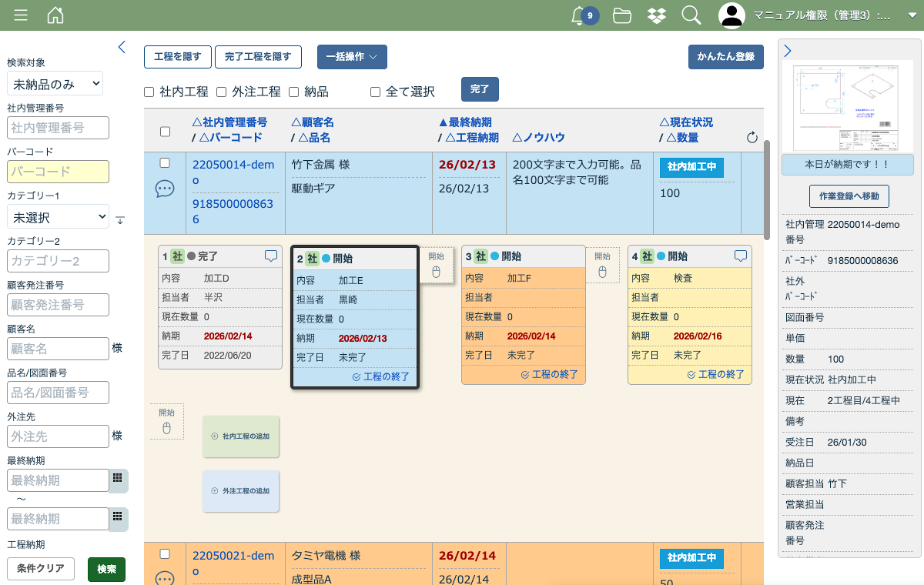Click the refresh icon in table header
The height and width of the screenshot is (585, 924).
(752, 138)
